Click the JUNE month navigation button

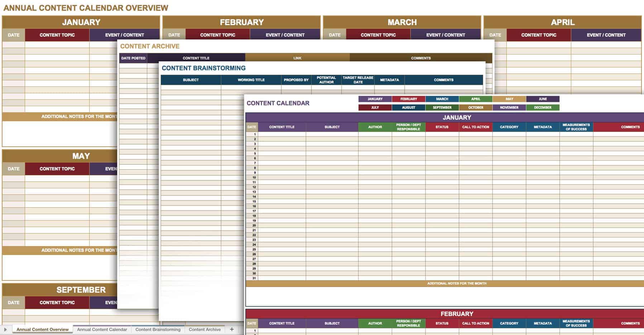point(543,99)
